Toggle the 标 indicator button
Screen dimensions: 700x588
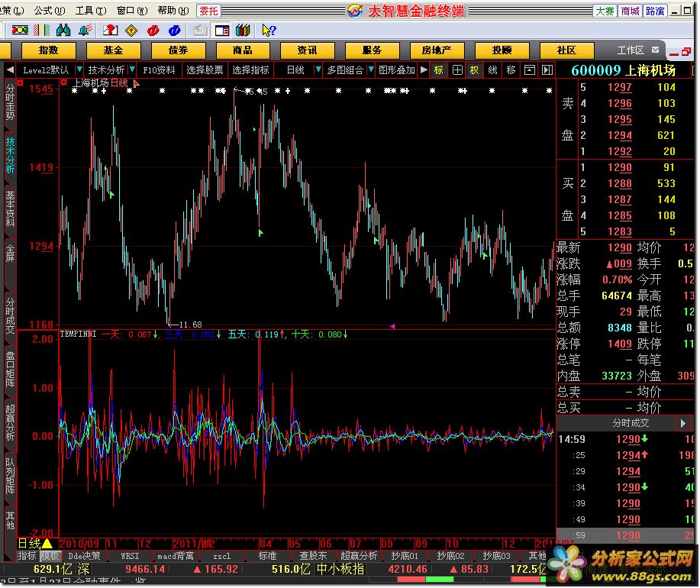(438, 70)
